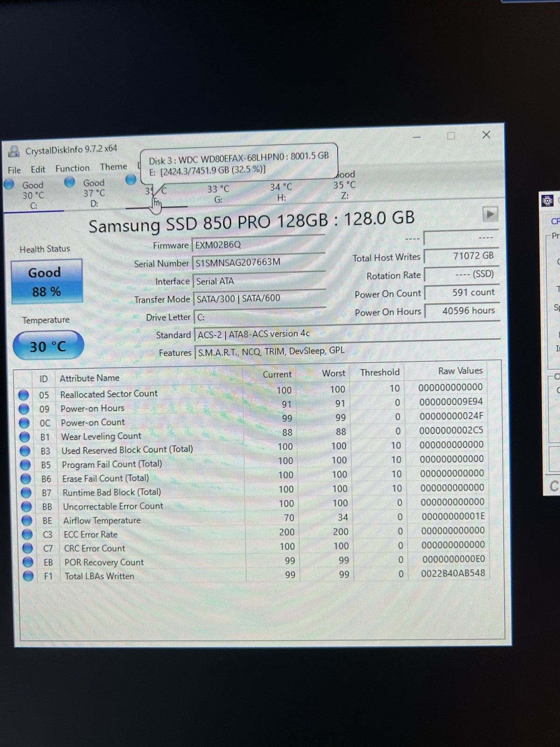The width and height of the screenshot is (560, 747).
Task: Click the Power On Count value 591 count
Action: (x=462, y=292)
